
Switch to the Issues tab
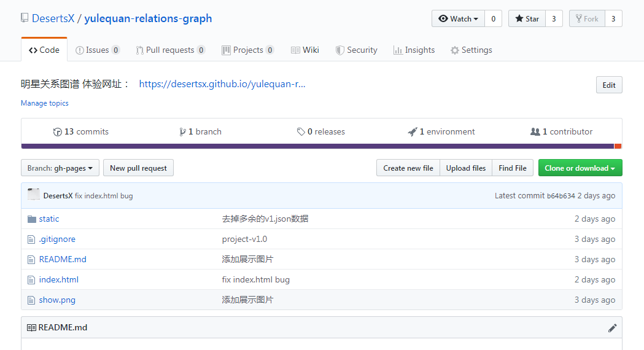coord(98,50)
